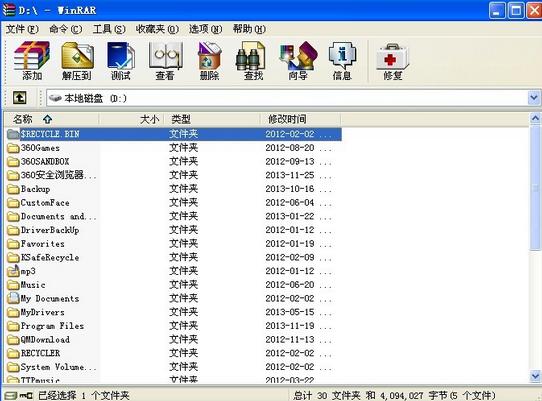Select the KSafeRecycle folder name
Screen dimensions: 542x401
click(50, 258)
